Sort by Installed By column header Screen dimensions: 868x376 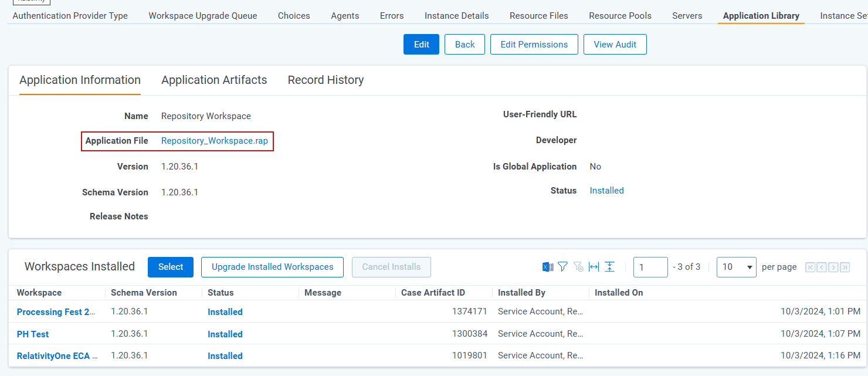pos(521,293)
